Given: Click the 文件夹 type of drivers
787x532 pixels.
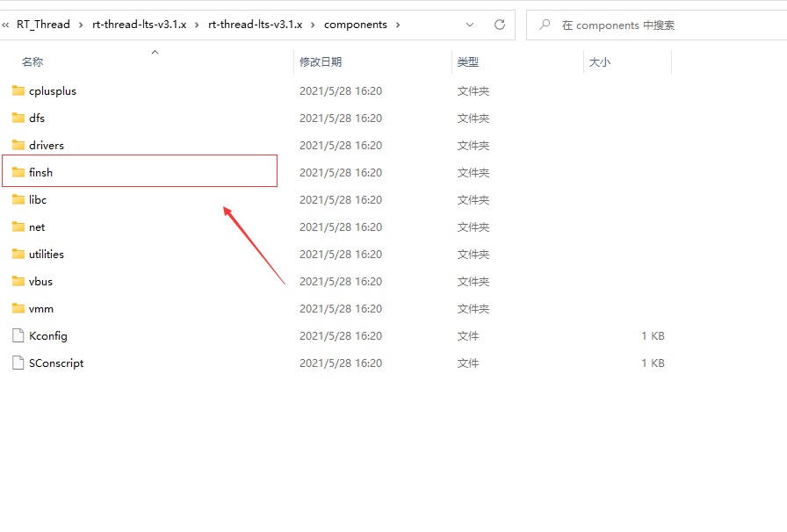Looking at the screenshot, I should (x=473, y=145).
